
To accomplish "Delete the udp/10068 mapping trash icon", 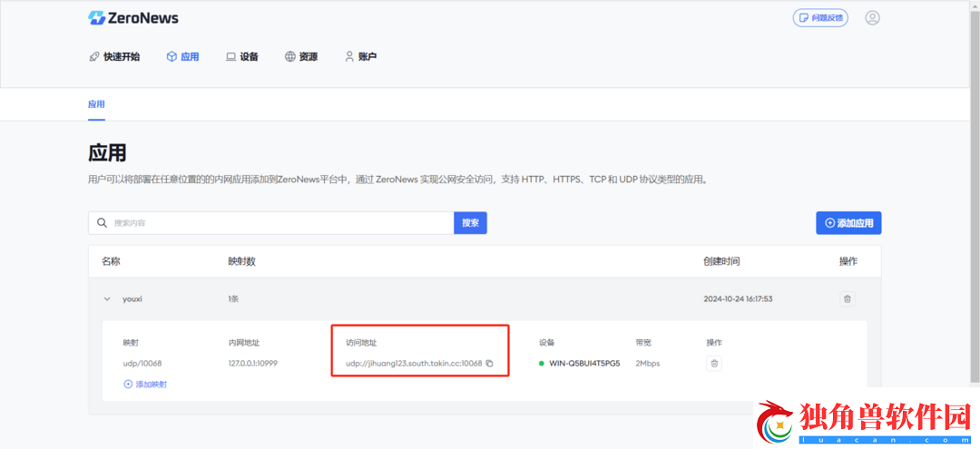I will pos(714,364).
